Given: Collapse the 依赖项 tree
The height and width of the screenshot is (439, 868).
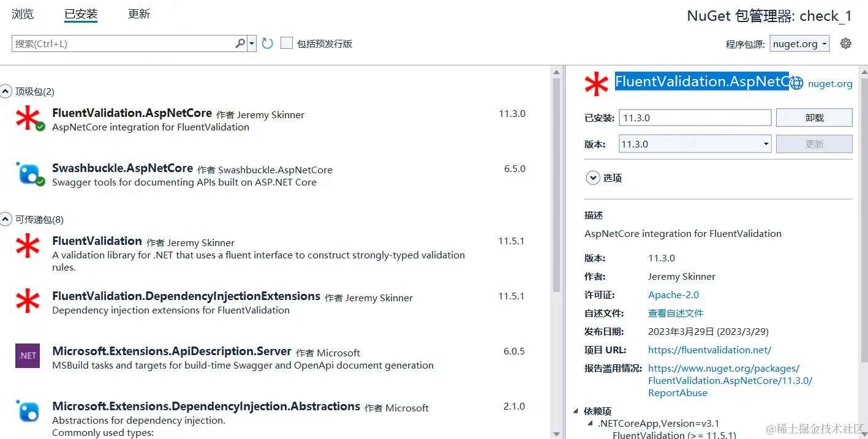Looking at the screenshot, I should pos(576,411).
